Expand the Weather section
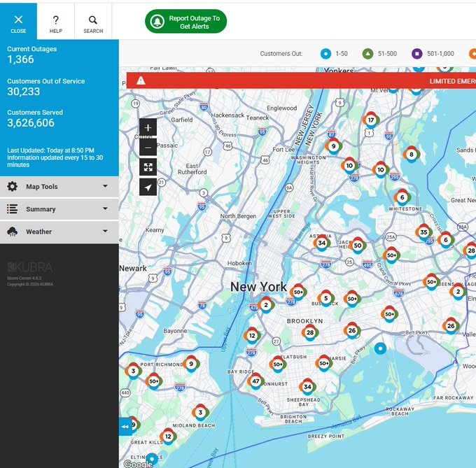476x468 pixels. (x=59, y=232)
